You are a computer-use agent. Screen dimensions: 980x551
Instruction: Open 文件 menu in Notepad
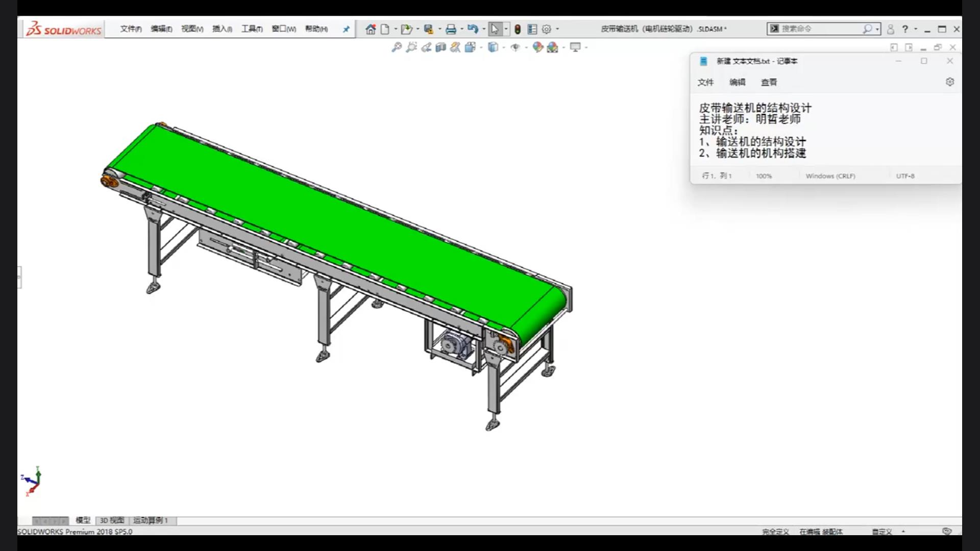point(705,82)
